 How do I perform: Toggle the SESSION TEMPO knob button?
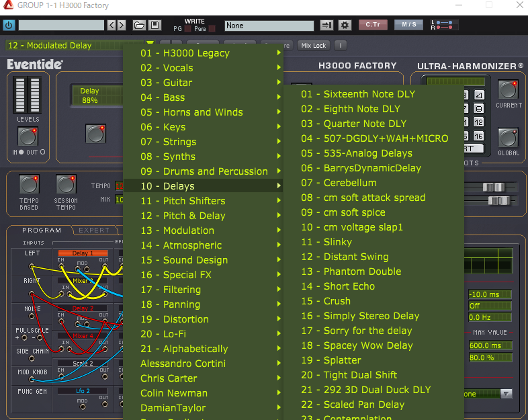pyautogui.click(x=66, y=184)
